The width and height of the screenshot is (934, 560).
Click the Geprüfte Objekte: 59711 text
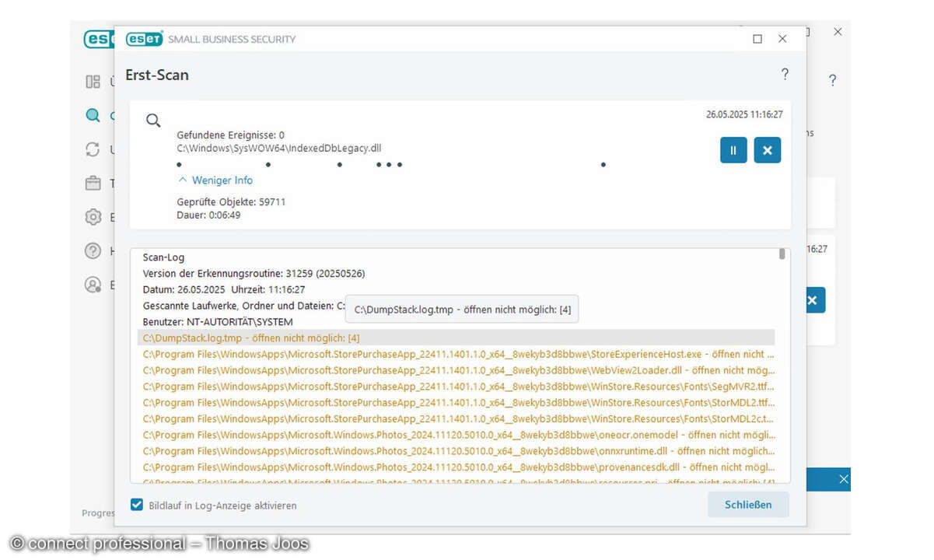(x=231, y=201)
